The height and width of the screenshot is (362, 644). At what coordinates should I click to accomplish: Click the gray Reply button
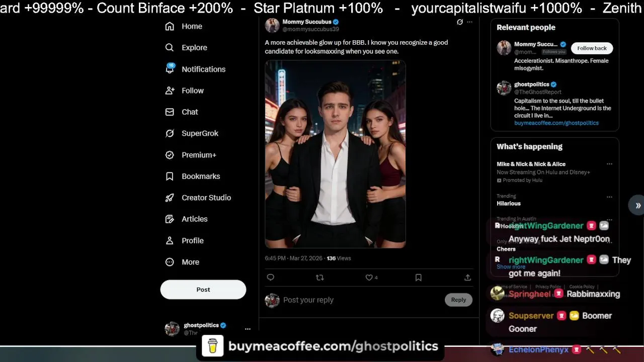click(x=458, y=300)
